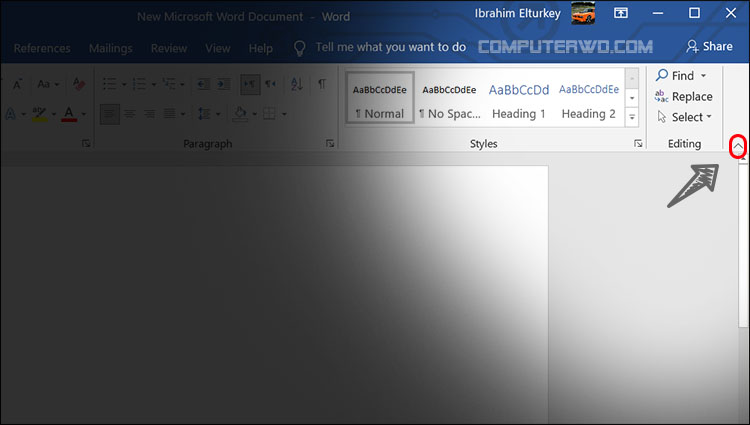Open the Text Highlight Color dropdown arrow

54,114
